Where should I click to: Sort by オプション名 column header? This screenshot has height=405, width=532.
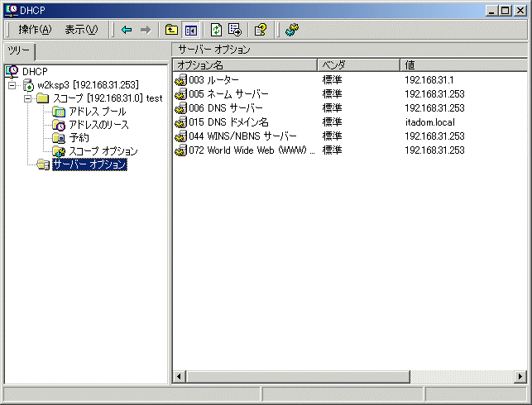[245, 65]
